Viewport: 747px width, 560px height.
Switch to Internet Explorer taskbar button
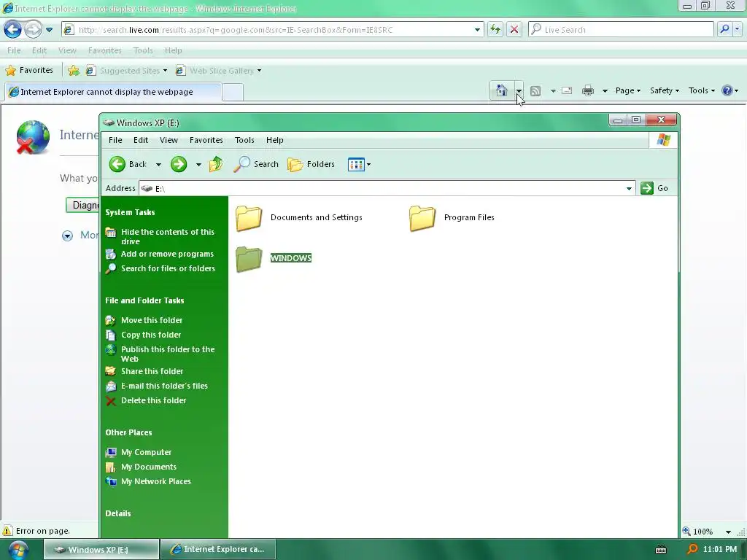tap(217, 550)
